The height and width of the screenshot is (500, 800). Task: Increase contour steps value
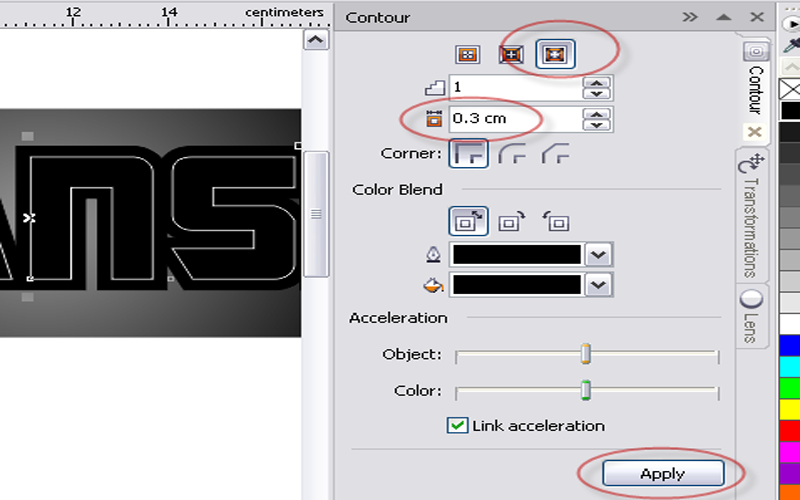tap(597, 82)
